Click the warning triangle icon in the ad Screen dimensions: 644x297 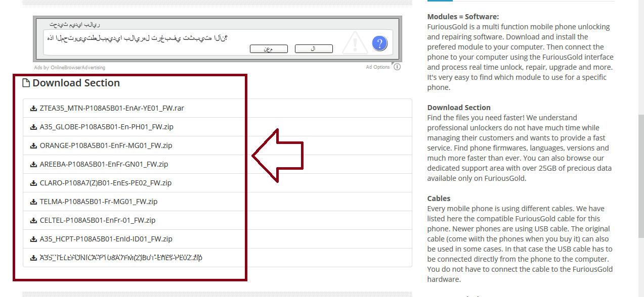point(355,43)
